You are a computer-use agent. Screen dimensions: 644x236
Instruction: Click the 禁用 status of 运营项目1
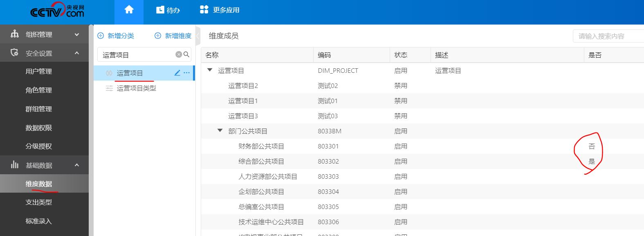tap(401, 101)
